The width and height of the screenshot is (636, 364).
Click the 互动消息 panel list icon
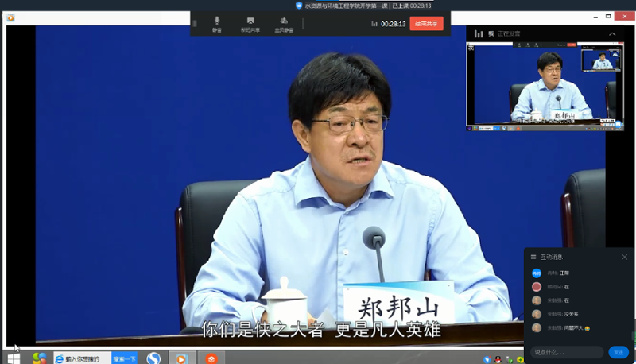click(533, 257)
